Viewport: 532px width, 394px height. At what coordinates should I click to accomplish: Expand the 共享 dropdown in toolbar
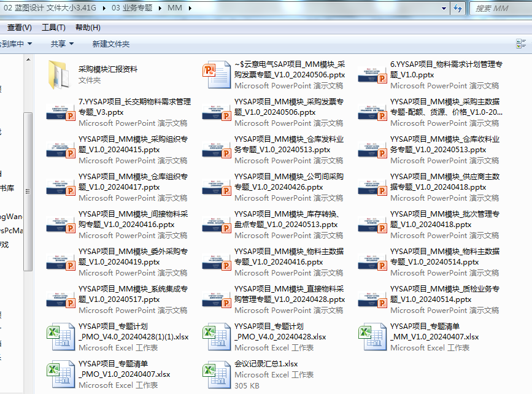[x=62, y=44]
